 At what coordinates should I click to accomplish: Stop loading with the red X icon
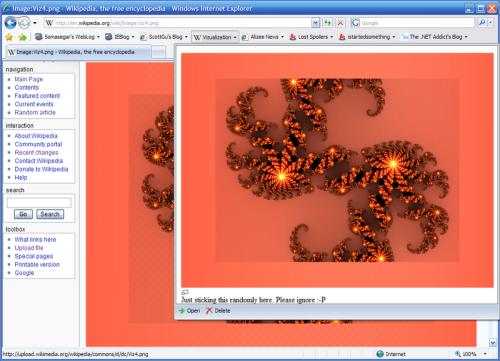coord(340,23)
